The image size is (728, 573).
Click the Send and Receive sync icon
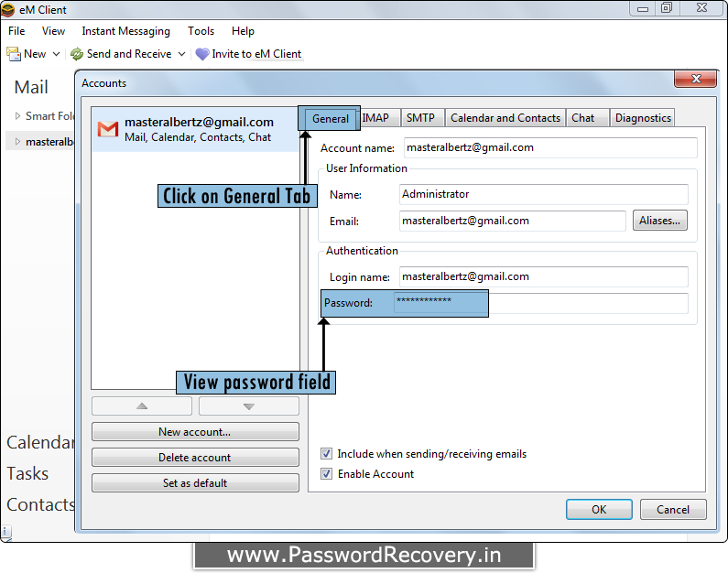[77, 54]
